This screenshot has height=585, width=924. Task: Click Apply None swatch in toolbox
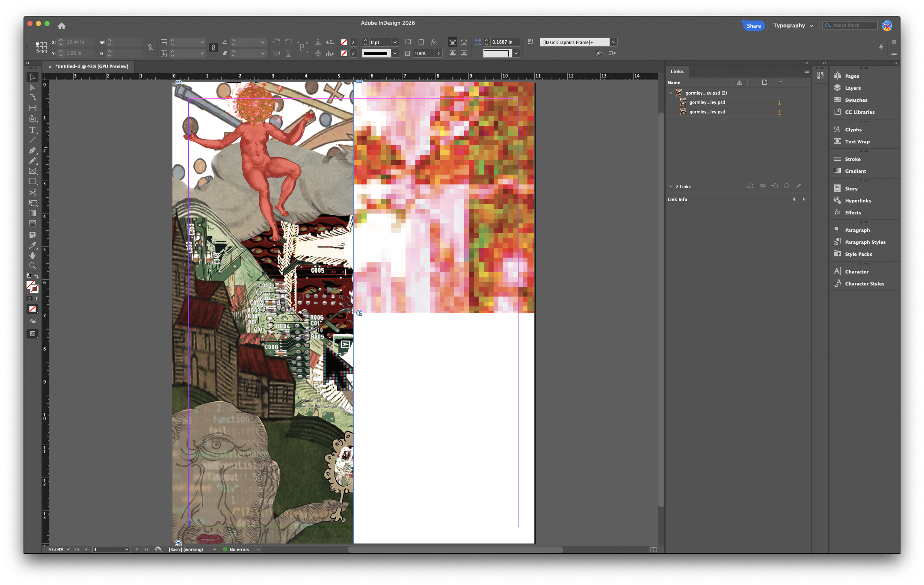pos(33,309)
